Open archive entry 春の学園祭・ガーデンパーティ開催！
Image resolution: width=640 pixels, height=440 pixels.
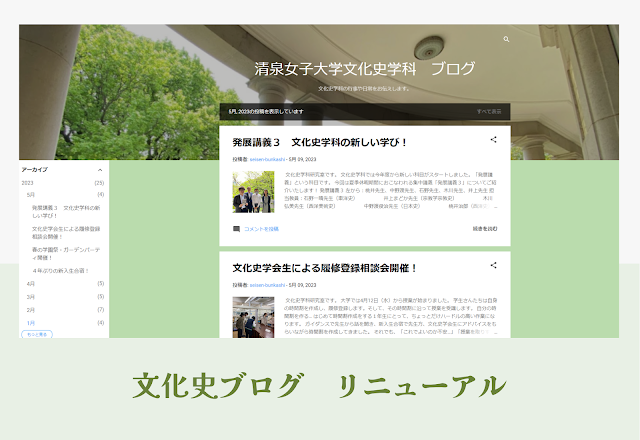coord(66,253)
